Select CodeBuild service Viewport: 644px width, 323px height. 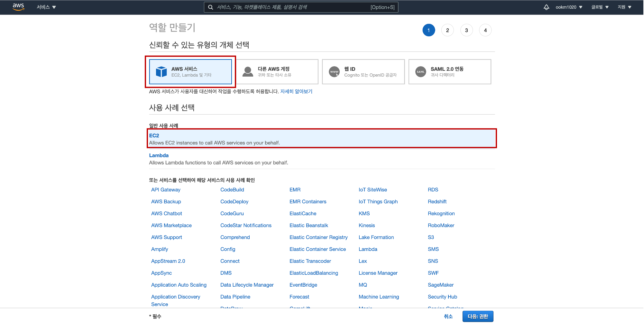(x=232, y=190)
